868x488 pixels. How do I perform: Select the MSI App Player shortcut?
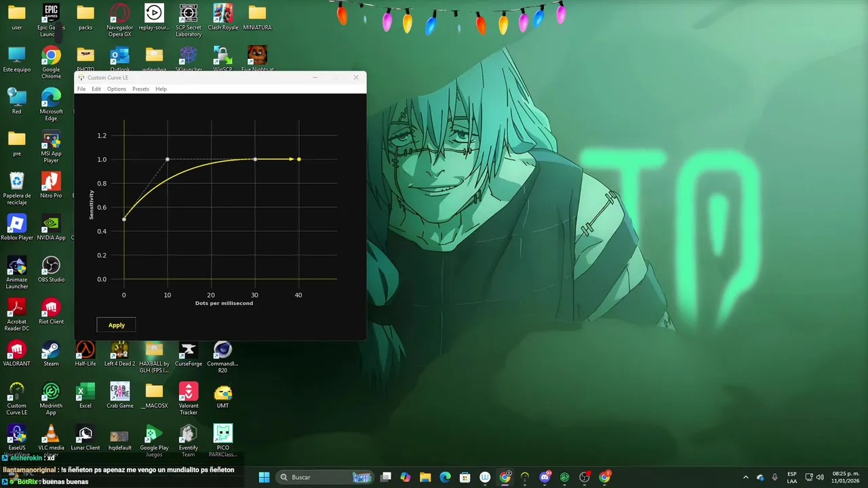click(x=51, y=146)
